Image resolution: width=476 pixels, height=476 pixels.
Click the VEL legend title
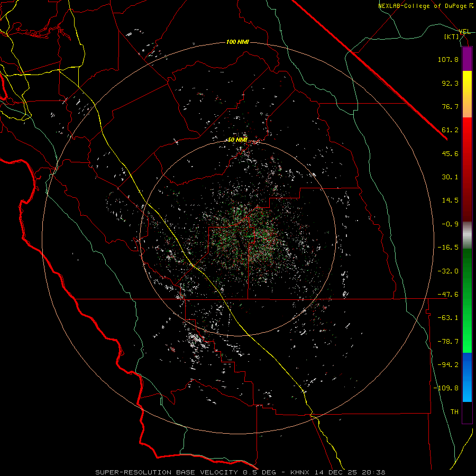(x=464, y=32)
